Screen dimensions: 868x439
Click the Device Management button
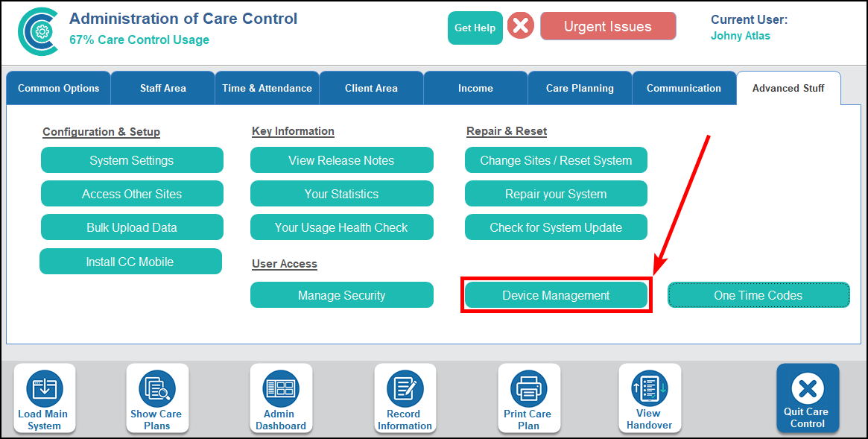pyautogui.click(x=556, y=295)
